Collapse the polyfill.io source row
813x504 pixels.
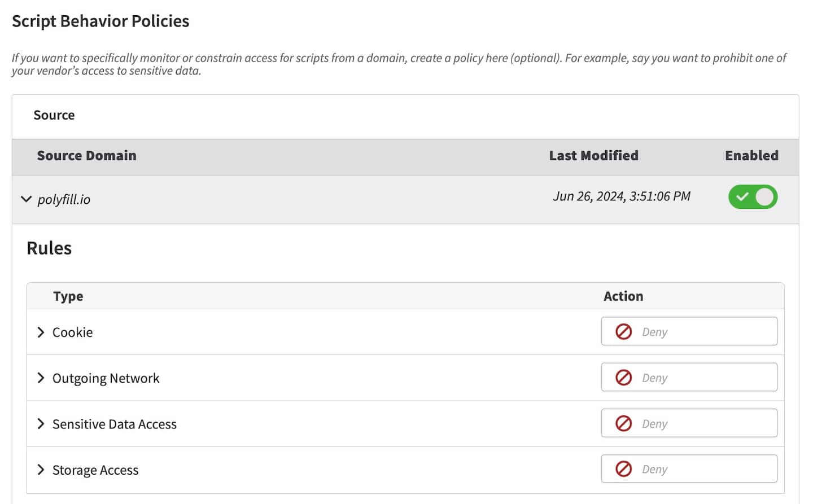(26, 199)
